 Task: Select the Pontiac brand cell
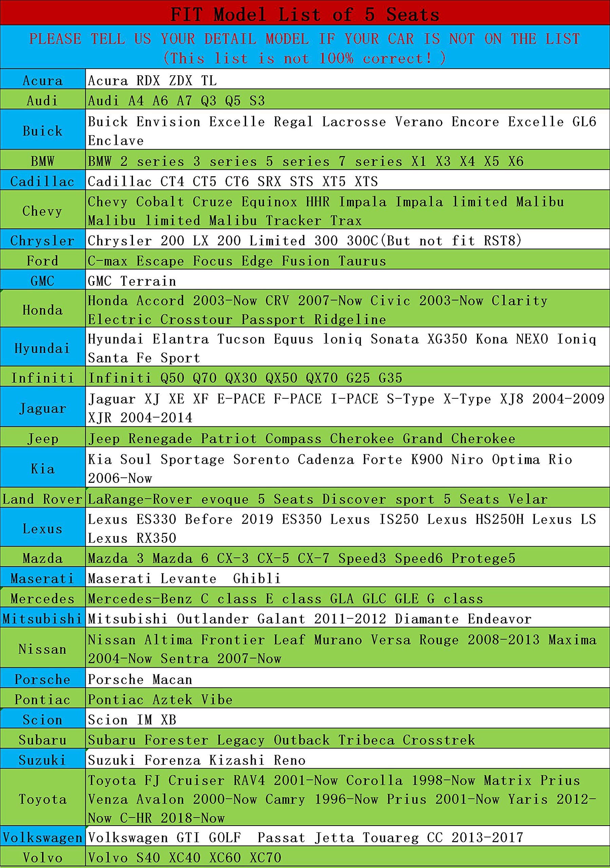coord(43,698)
